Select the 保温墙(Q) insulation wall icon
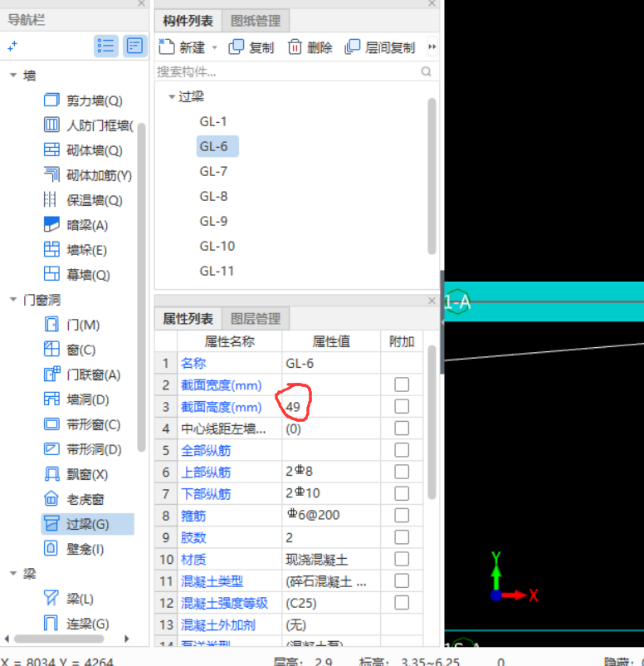 50,199
